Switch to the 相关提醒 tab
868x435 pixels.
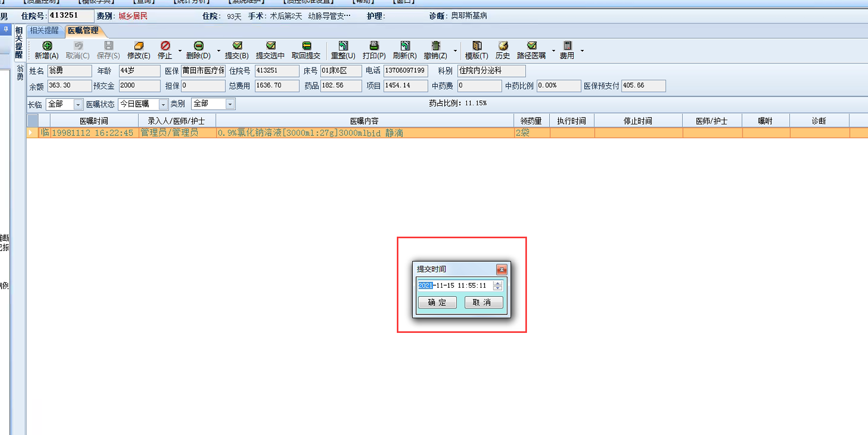pos(44,31)
